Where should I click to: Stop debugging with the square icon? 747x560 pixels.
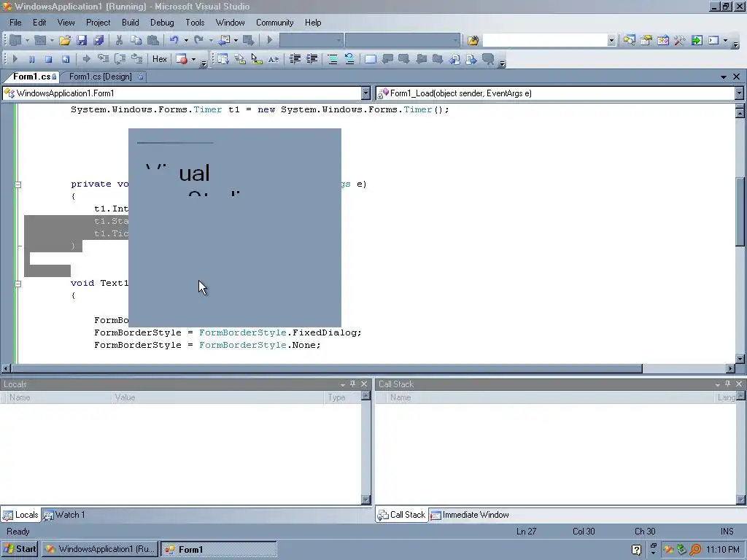(x=48, y=59)
